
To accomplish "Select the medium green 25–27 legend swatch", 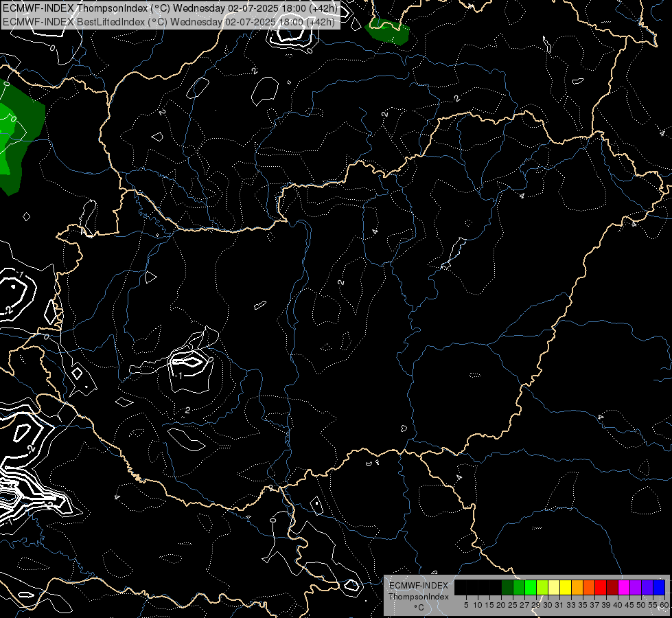I will (519, 587).
